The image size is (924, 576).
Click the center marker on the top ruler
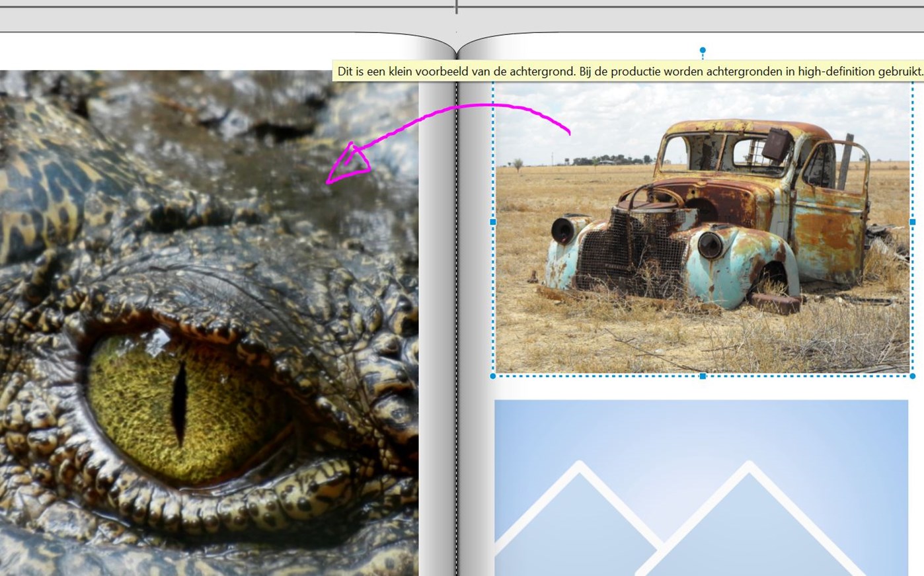pos(456,7)
